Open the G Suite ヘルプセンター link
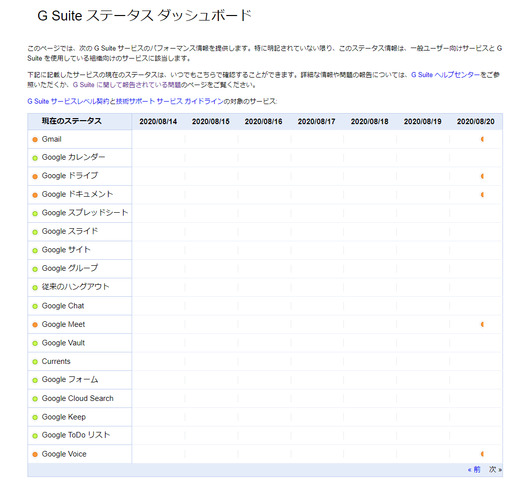The width and height of the screenshot is (530, 480). (445, 75)
